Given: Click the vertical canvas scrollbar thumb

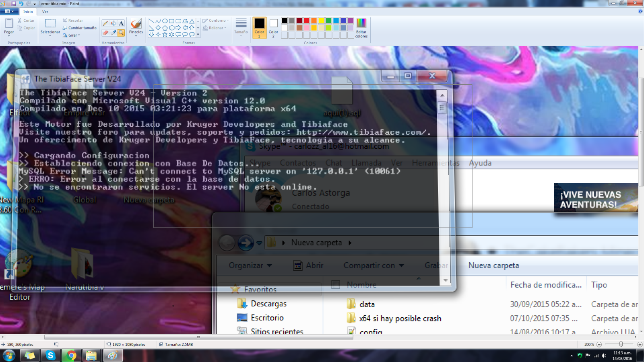Looking at the screenshot, I should (x=641, y=132).
